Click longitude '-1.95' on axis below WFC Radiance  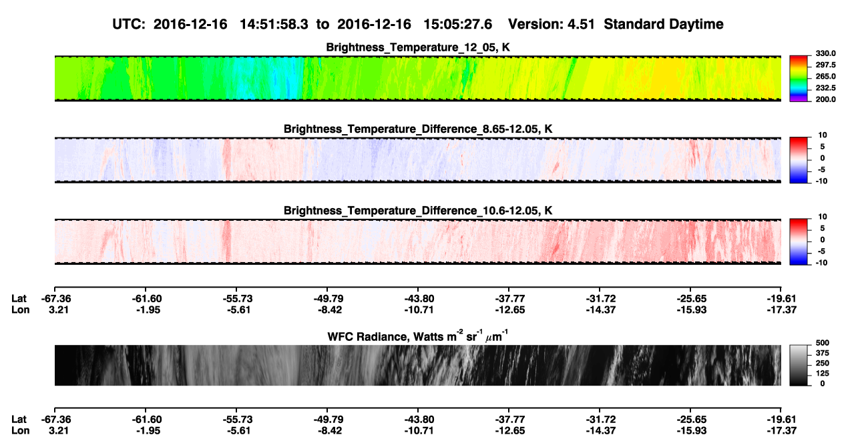pos(147,429)
